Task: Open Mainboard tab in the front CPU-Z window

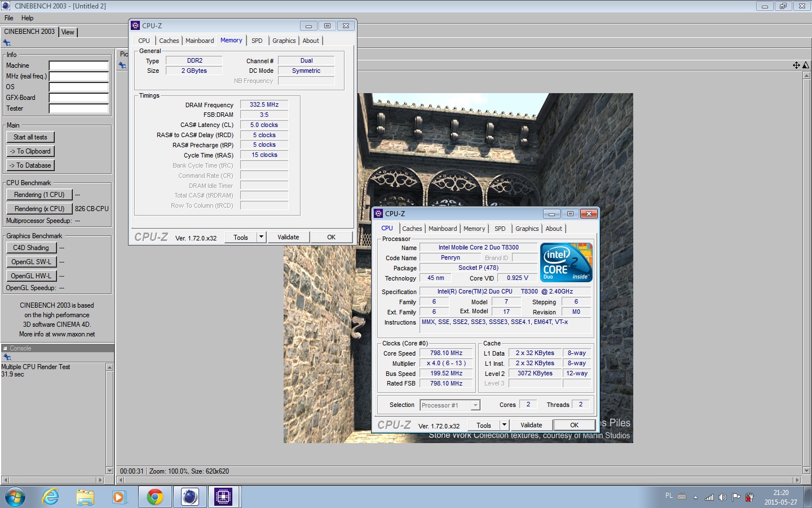Action: point(443,229)
